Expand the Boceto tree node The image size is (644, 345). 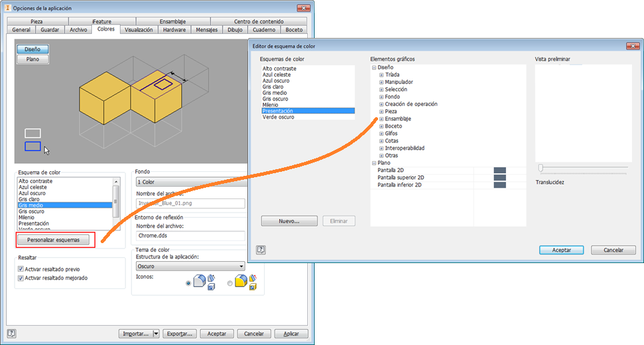(381, 127)
